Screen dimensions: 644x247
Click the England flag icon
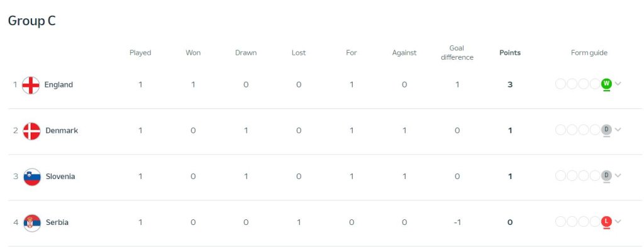coord(31,85)
